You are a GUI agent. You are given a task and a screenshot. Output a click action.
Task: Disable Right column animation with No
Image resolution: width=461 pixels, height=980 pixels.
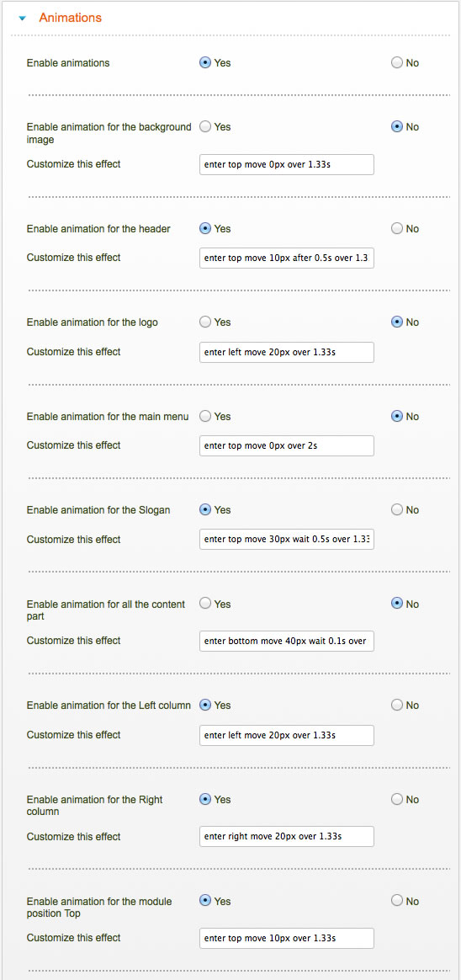point(397,799)
